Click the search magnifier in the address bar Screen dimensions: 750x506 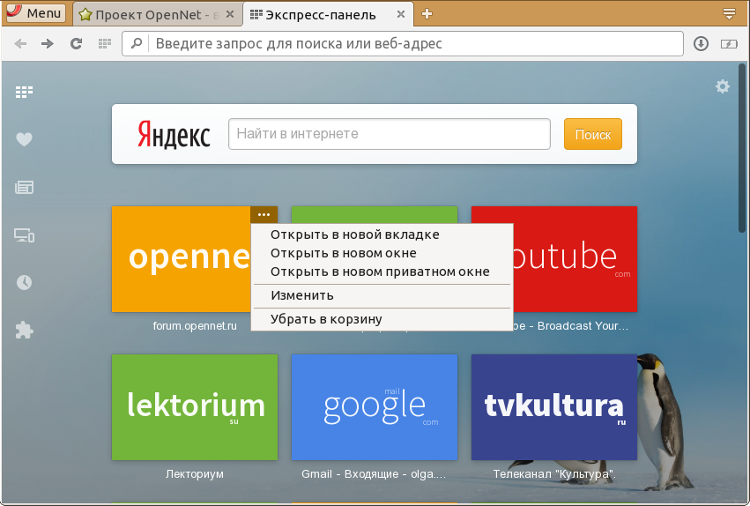point(136,44)
